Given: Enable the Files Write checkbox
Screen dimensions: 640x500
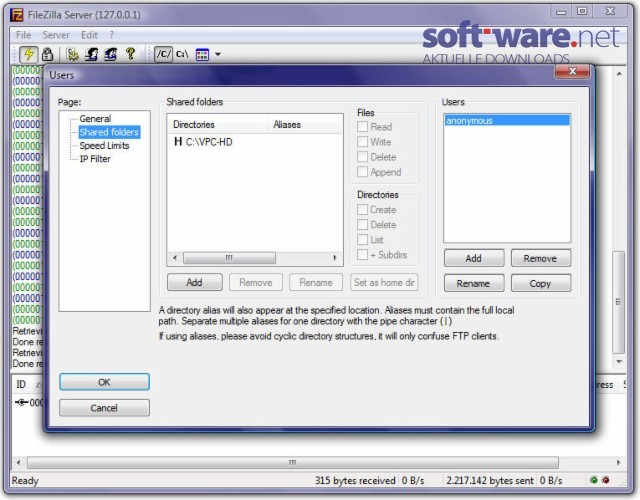Looking at the screenshot, I should [x=362, y=142].
